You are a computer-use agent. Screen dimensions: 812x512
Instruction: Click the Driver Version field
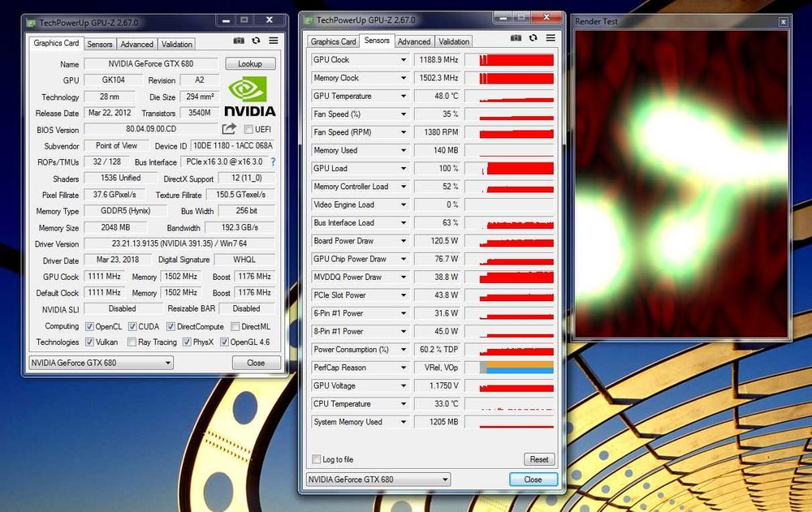(x=179, y=243)
